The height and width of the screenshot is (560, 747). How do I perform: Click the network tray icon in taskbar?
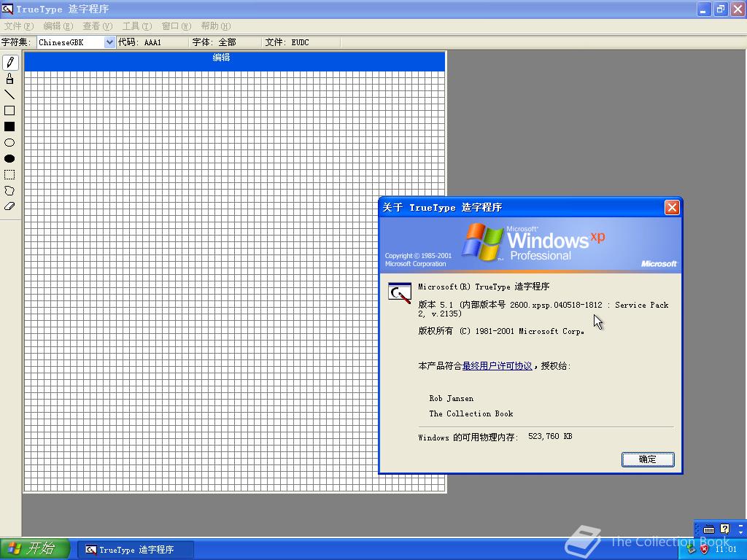point(692,549)
